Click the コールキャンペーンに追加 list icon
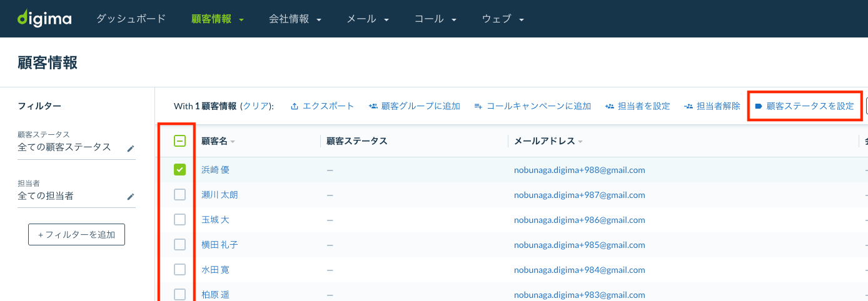Screen dimensions: 868x301 click(478, 106)
